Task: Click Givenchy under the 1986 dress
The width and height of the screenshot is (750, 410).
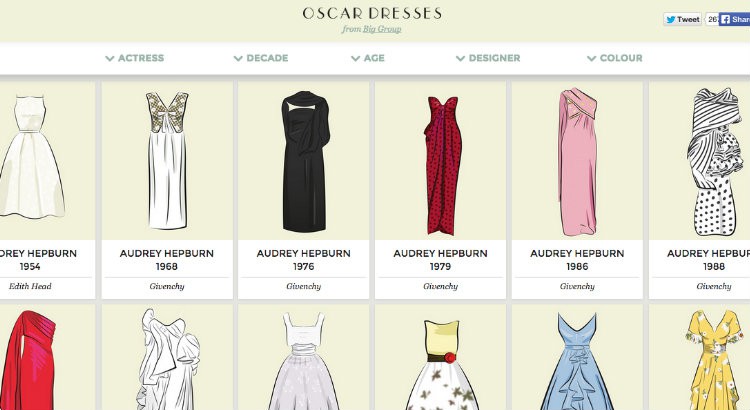Action: 577,286
